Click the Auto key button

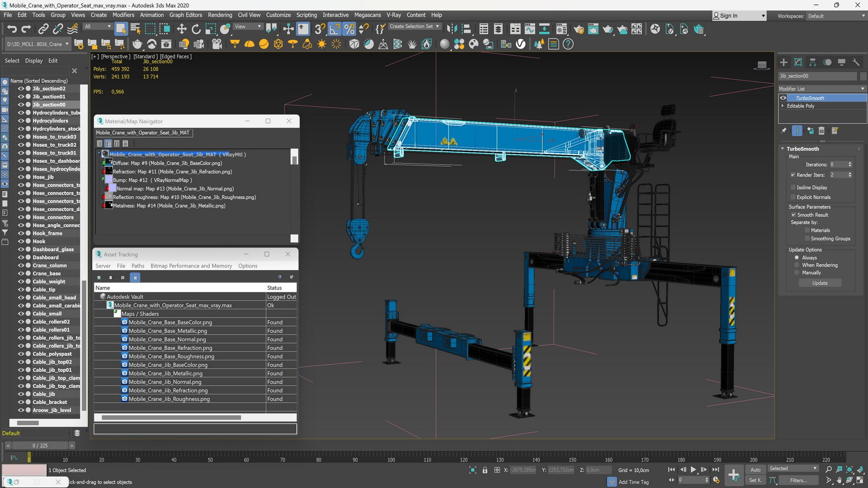pos(755,469)
